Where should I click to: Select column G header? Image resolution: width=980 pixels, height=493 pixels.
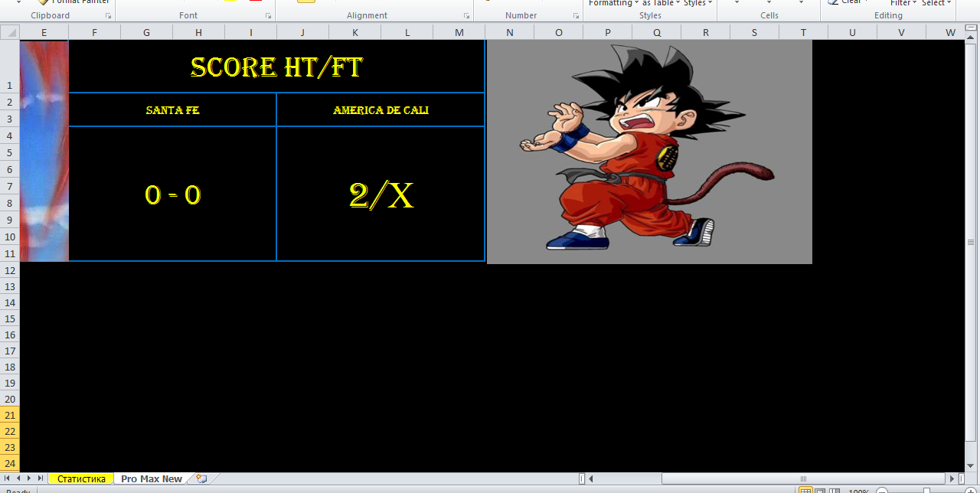[x=146, y=32]
